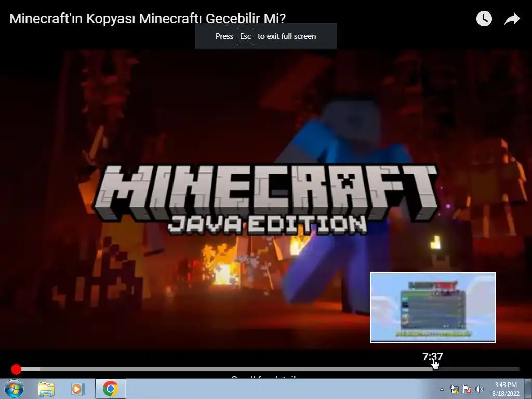This screenshot has height=399, width=532.
Task: Click the Watch Later clock icon
Action: click(x=484, y=19)
